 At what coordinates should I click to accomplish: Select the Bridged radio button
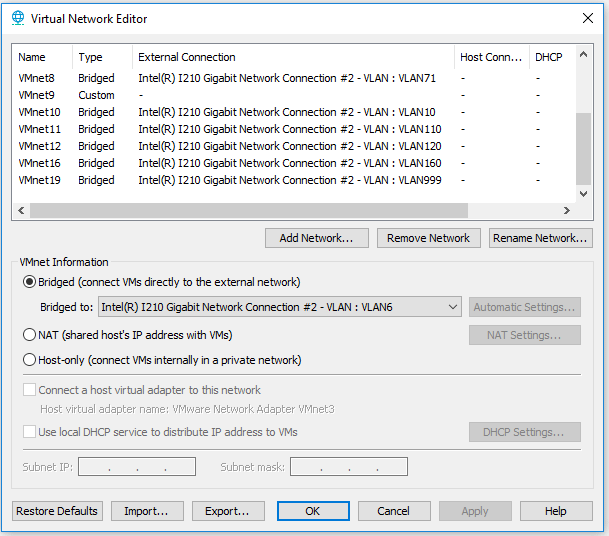click(x=30, y=282)
